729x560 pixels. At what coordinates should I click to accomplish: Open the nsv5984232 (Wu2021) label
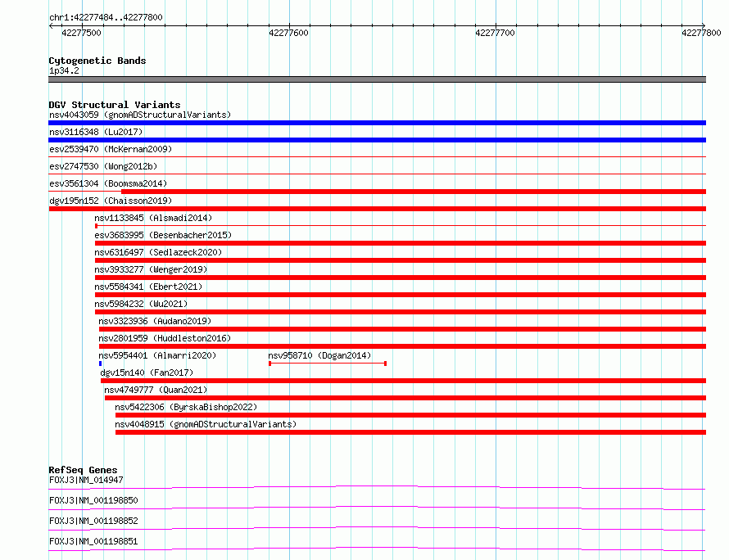click(141, 304)
